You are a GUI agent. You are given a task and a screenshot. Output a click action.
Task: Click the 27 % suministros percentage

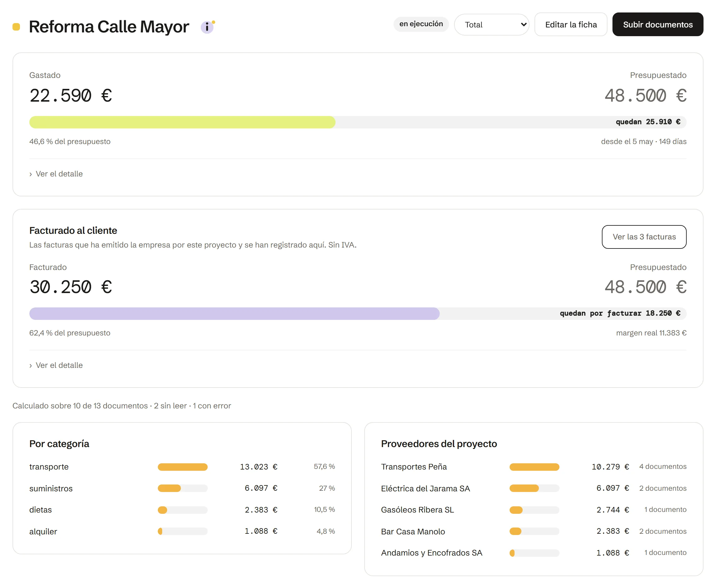(x=327, y=489)
